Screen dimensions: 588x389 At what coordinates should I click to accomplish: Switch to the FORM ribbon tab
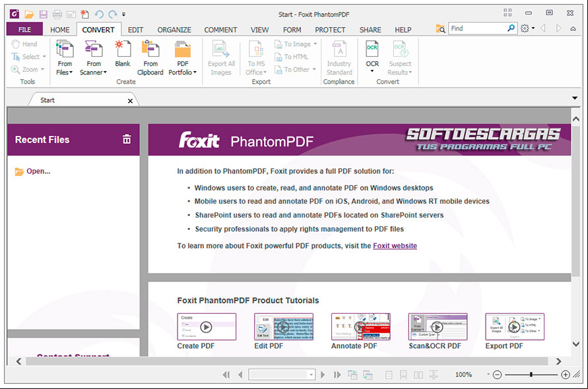click(x=292, y=30)
